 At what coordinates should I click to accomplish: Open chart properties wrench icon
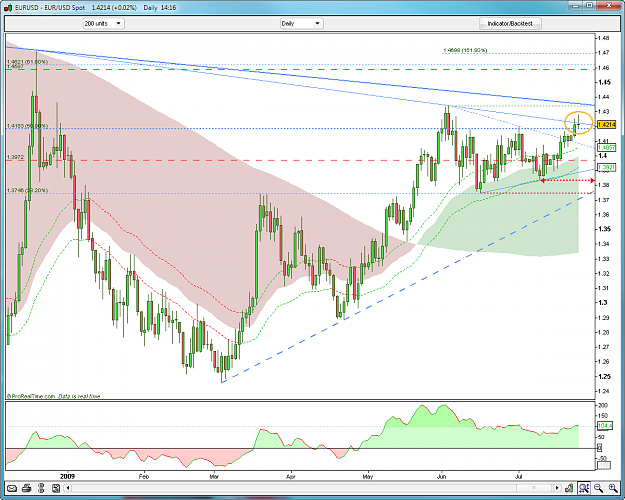(x=570, y=488)
